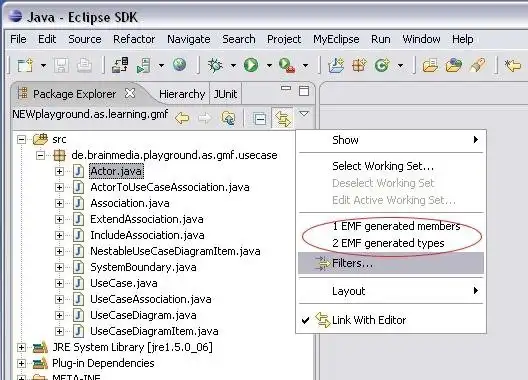Open the Layout submenu
The image size is (528, 380).
[391, 291]
